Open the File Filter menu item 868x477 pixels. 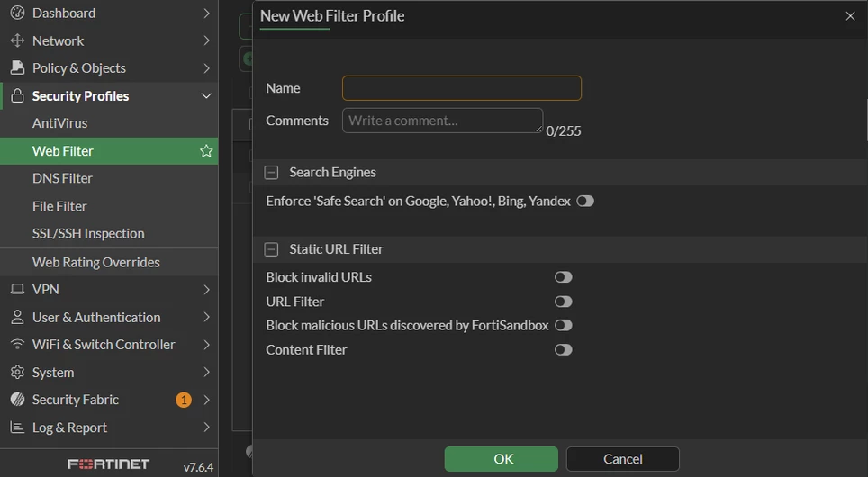(x=109, y=206)
